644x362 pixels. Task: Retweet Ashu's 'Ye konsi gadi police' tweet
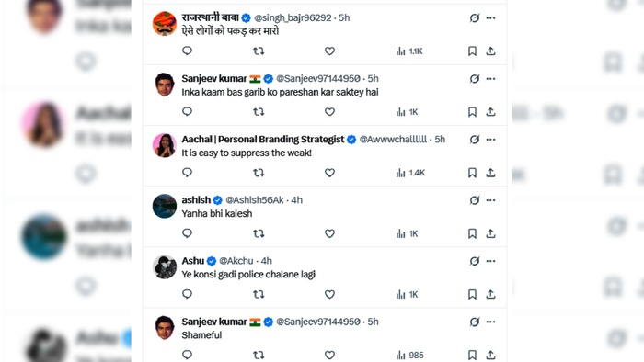(259, 294)
